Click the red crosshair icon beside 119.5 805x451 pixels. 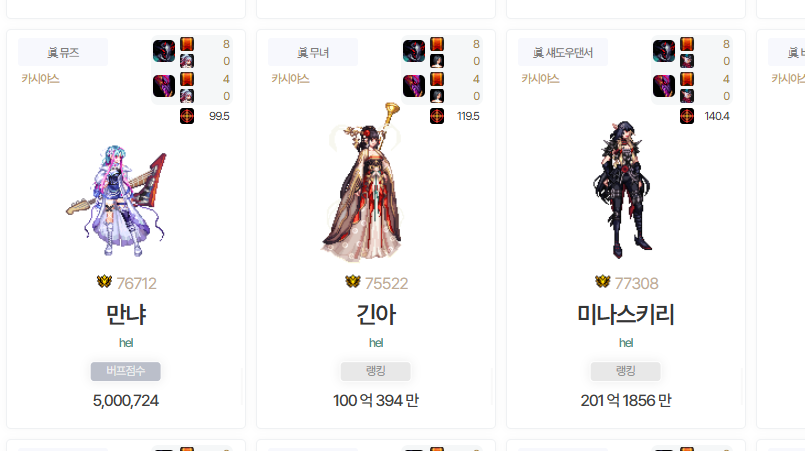[x=437, y=116]
